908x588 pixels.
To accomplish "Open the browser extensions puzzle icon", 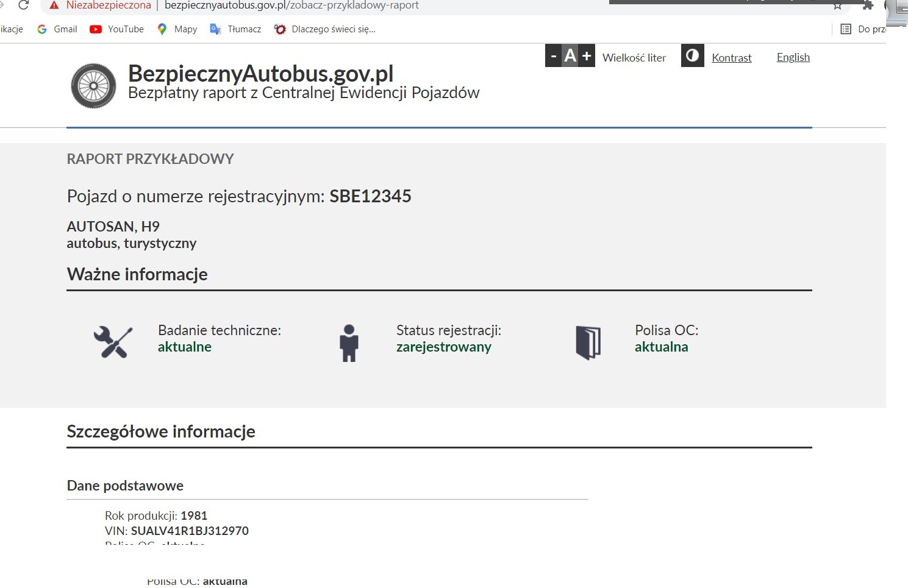I will pos(868,5).
